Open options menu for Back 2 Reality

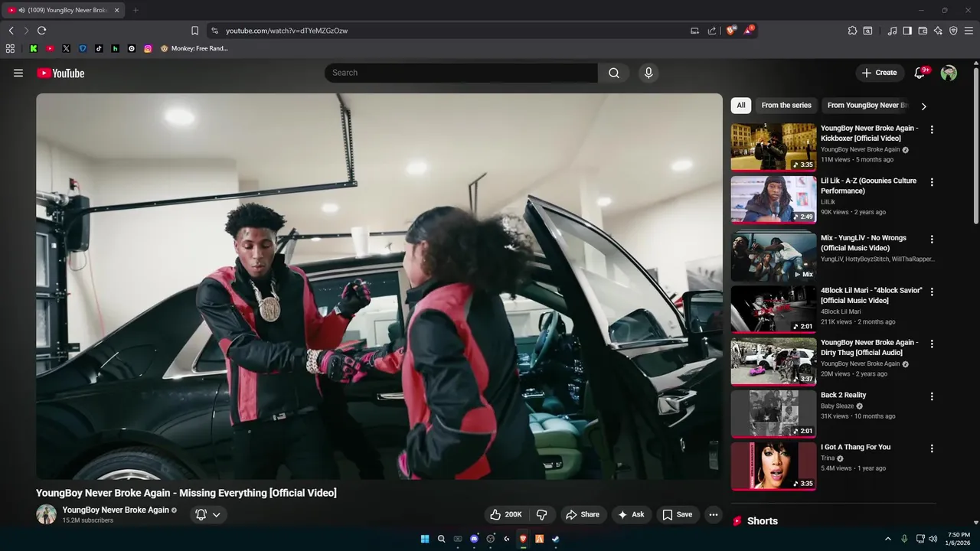[932, 396]
